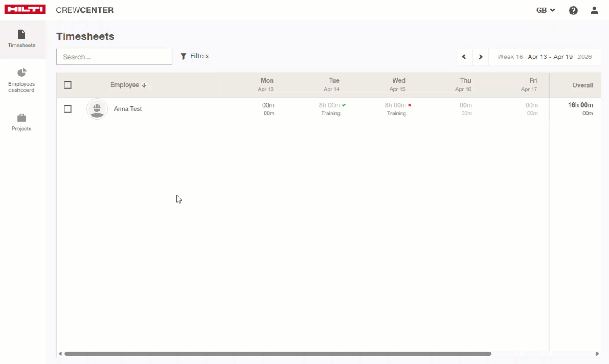The height and width of the screenshot is (364, 609).
Task: Switch to Employees dashboard tab
Action: pos(22,80)
